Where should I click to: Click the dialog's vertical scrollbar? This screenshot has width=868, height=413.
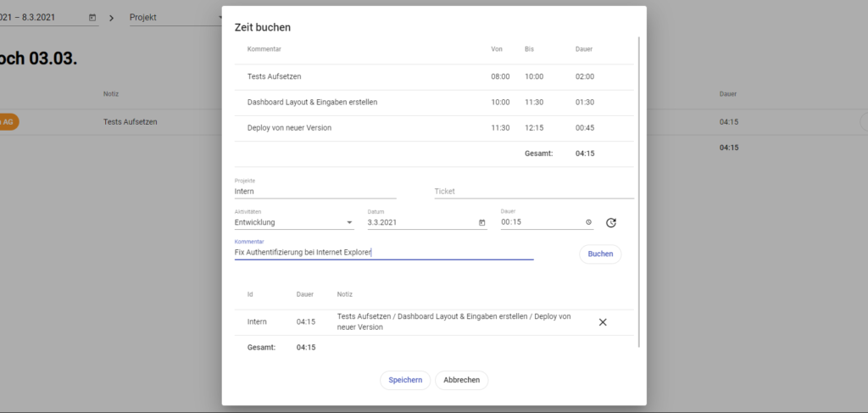(x=640, y=187)
